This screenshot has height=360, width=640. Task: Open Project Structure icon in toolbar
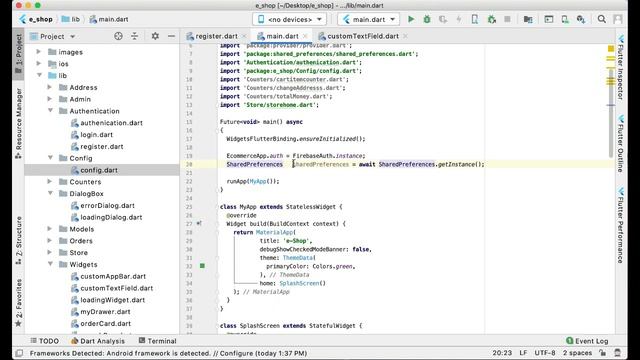(x=528, y=19)
